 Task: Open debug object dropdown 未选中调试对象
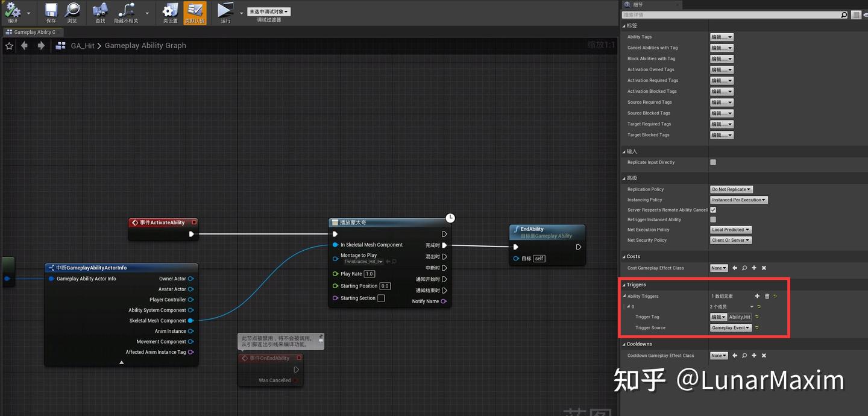268,11
